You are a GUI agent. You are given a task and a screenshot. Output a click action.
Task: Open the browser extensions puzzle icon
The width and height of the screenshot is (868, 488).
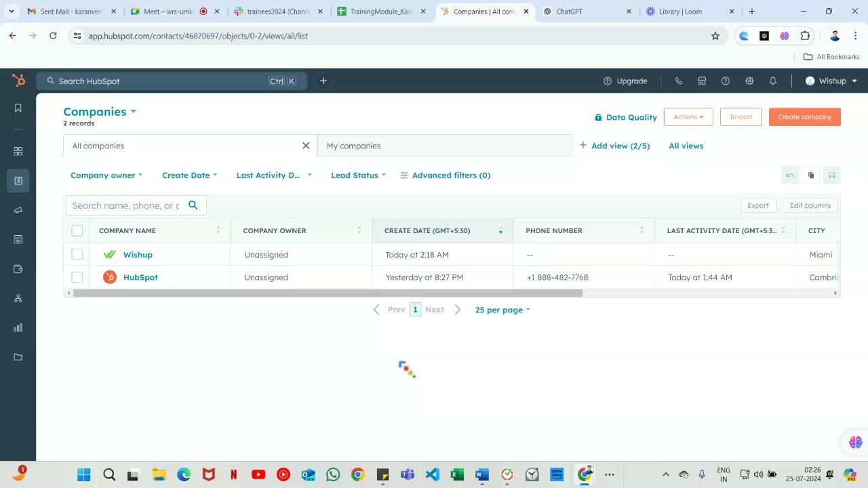(805, 36)
